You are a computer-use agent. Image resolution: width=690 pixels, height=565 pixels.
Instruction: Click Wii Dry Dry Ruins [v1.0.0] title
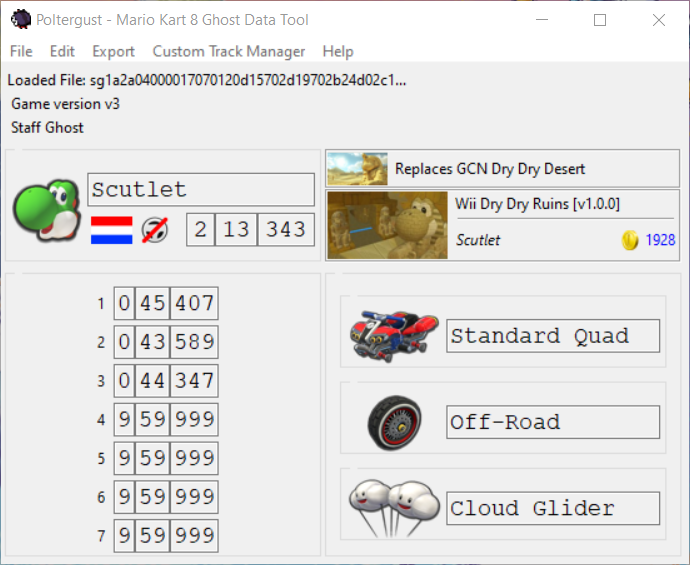537,204
